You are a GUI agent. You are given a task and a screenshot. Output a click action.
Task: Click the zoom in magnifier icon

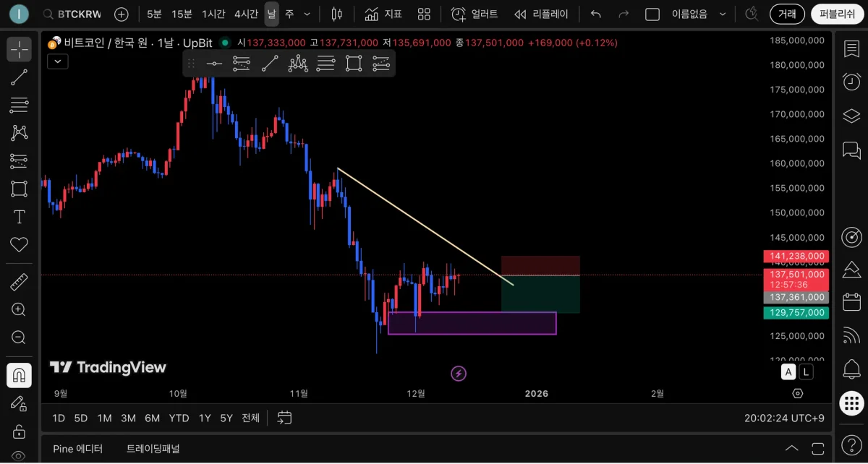click(x=19, y=309)
